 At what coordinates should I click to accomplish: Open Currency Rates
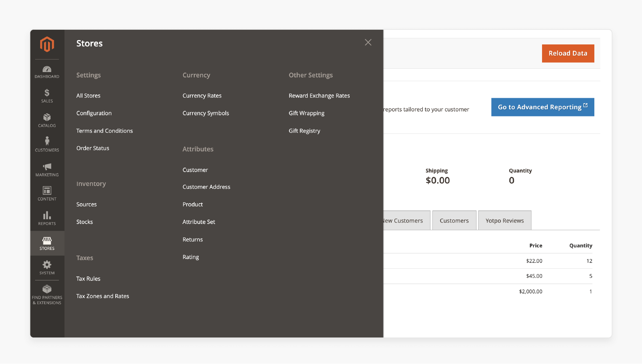202,96
